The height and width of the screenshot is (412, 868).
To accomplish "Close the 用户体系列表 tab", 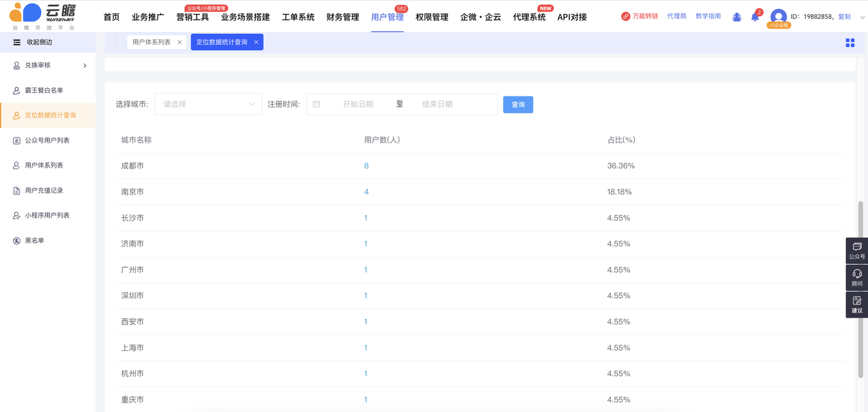I will pyautogui.click(x=180, y=42).
